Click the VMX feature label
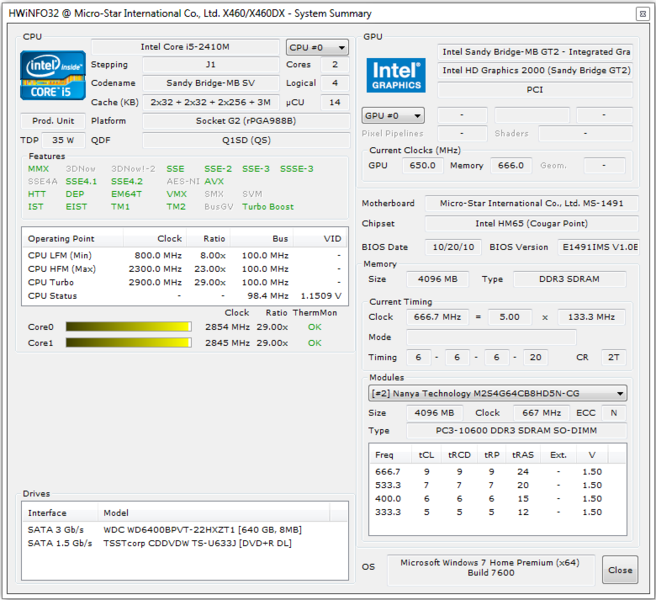Viewport: 656px width, 600px height. coord(177,194)
